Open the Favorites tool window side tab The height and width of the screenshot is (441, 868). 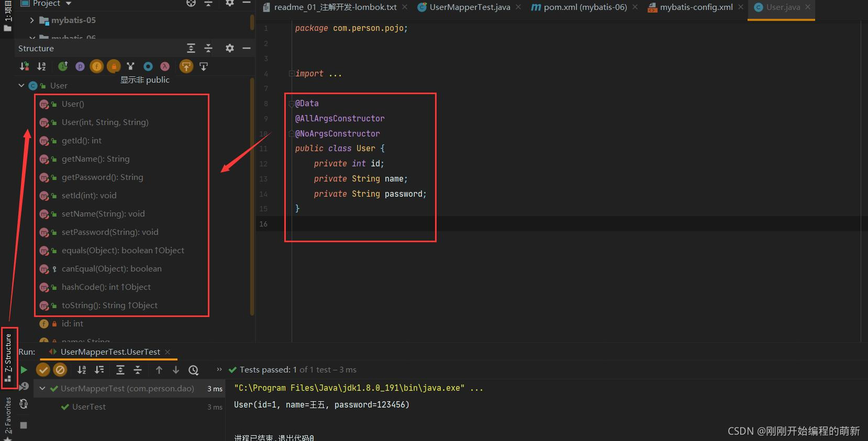[8, 419]
